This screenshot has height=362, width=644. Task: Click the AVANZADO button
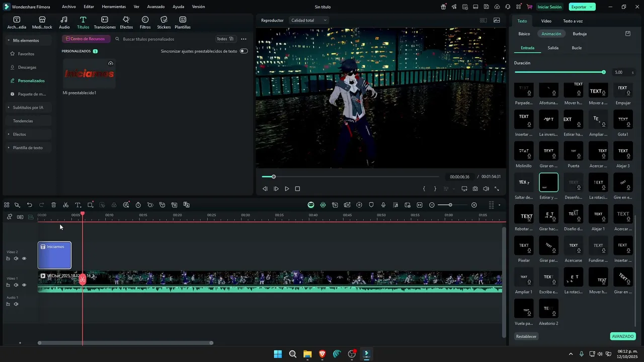tap(623, 336)
